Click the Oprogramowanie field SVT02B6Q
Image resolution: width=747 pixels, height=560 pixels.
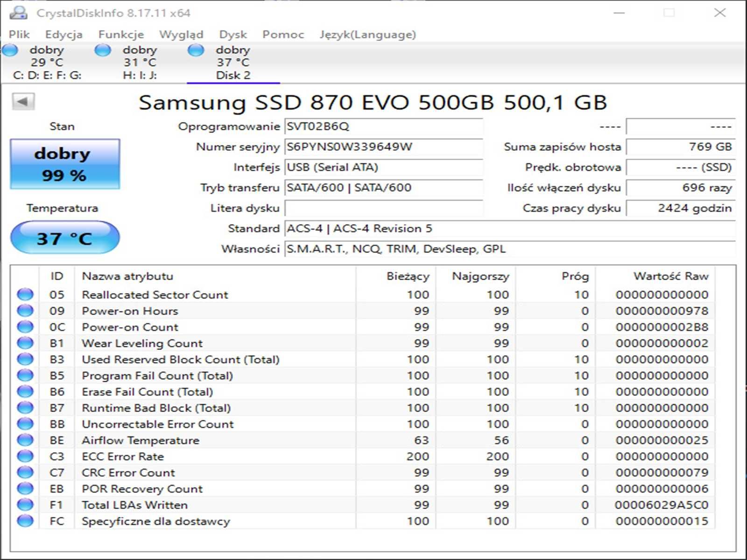tap(383, 126)
